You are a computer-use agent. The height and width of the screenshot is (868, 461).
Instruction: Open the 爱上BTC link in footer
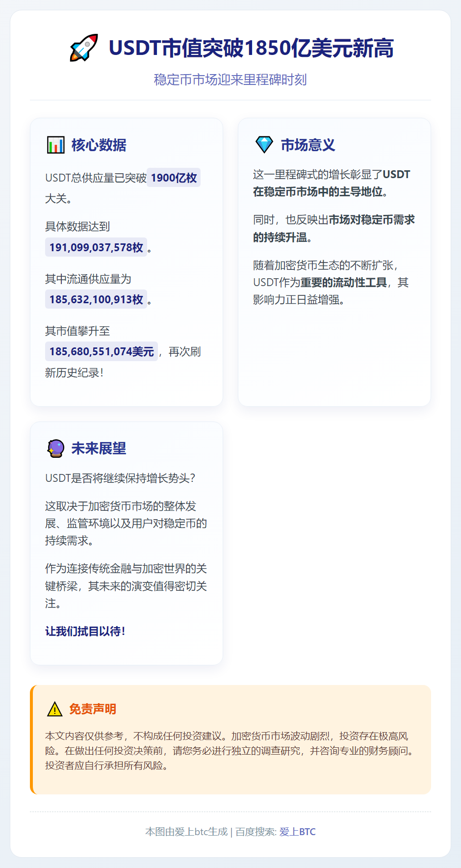[x=298, y=832]
